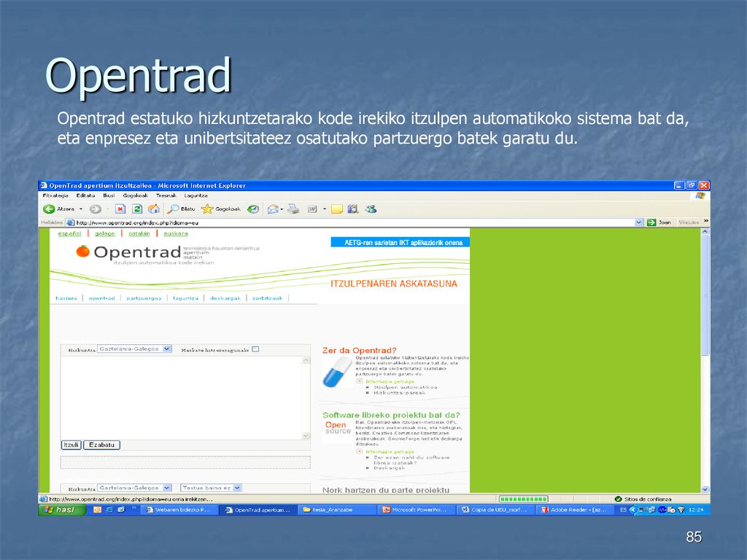Open the Tresnak menu

tap(166, 195)
